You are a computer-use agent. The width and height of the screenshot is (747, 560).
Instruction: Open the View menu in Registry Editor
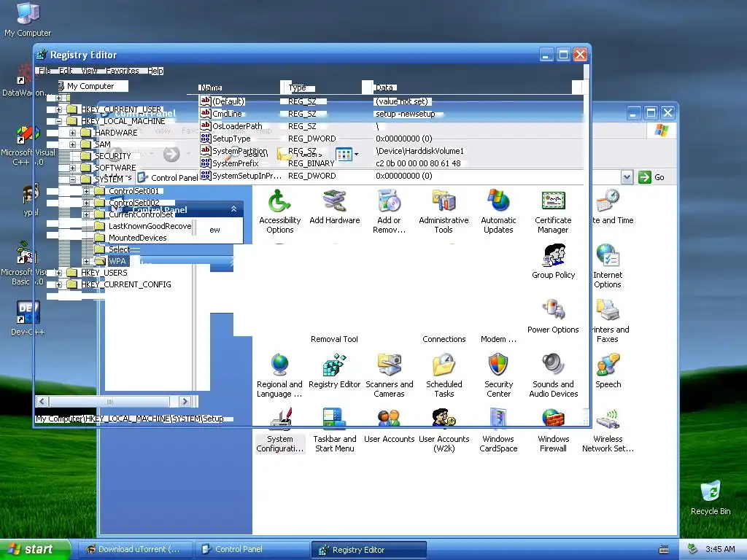pos(89,71)
